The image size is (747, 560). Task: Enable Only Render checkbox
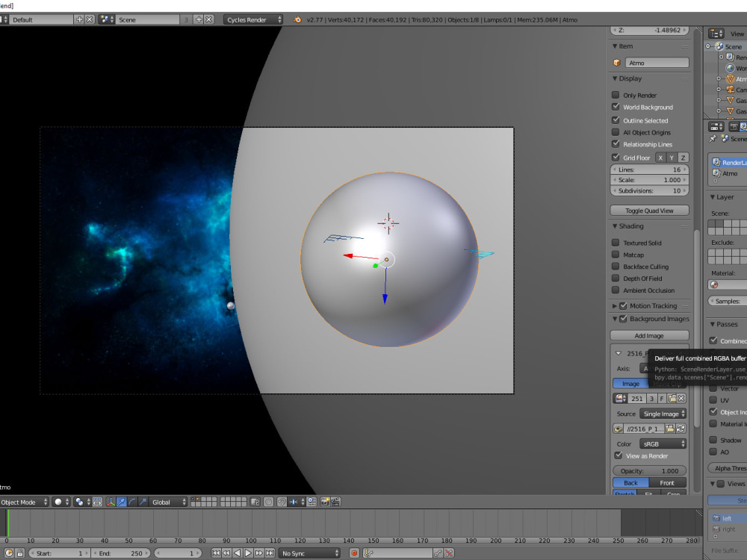[616, 96]
